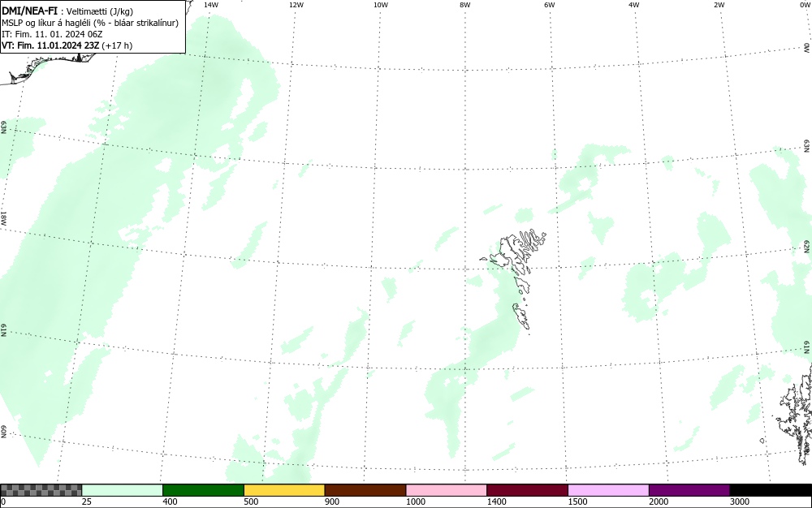Click the 4W longitude label
Screen dimensions: 812x508
634,5
